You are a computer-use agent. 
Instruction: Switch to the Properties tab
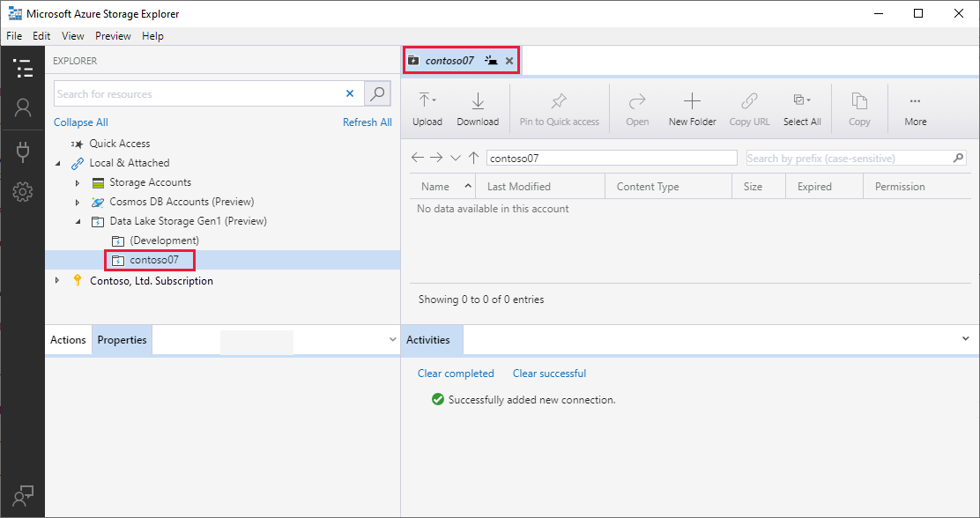(x=122, y=340)
